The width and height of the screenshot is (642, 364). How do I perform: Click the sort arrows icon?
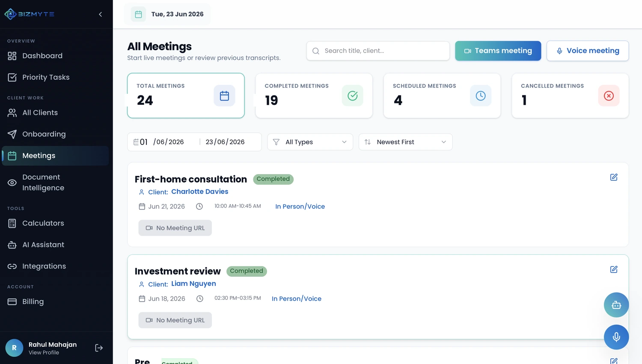(x=368, y=142)
